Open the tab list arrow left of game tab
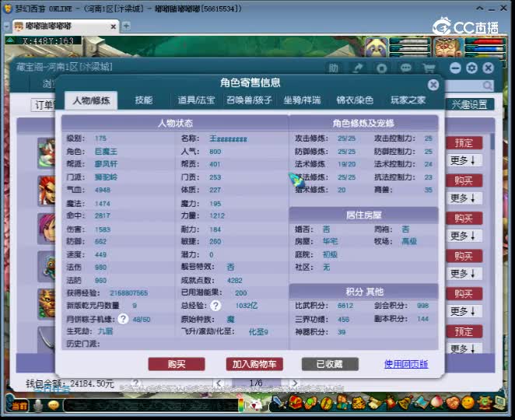Viewport: 515px width, 420px height. 7,26
